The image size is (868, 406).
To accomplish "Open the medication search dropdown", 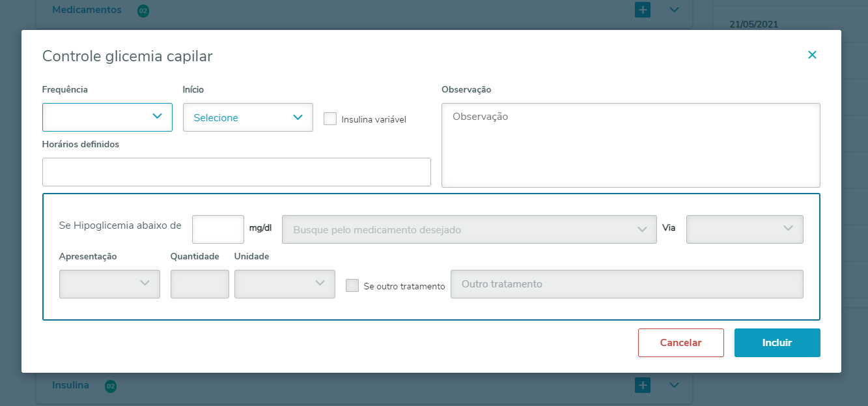I will pos(469,229).
